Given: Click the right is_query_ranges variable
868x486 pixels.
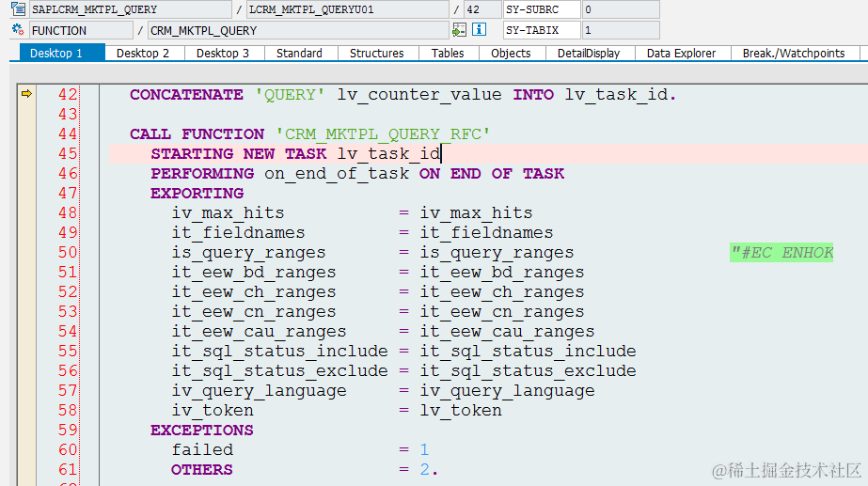Looking at the screenshot, I should point(497,253).
